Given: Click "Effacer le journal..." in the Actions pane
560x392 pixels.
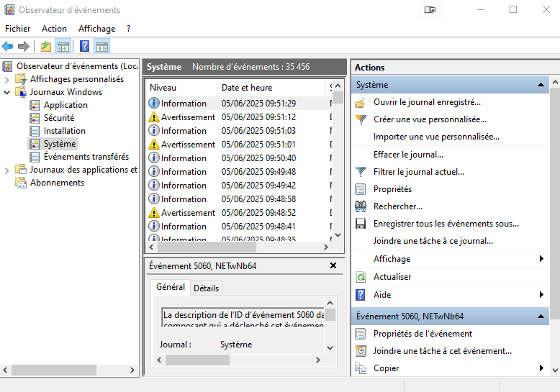Looking at the screenshot, I should point(408,155).
